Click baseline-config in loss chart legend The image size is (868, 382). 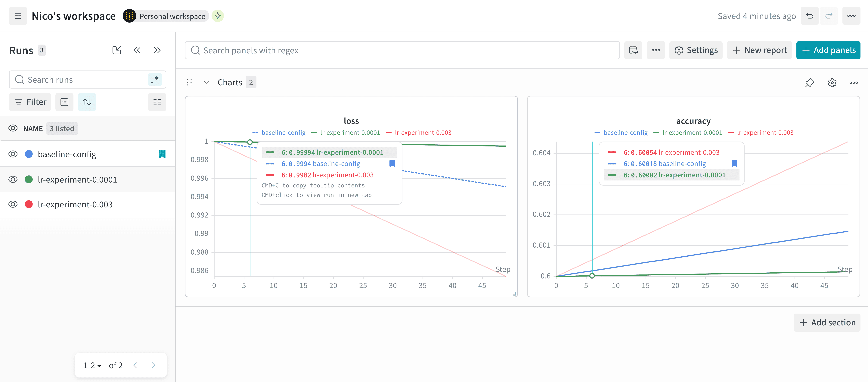click(x=279, y=133)
